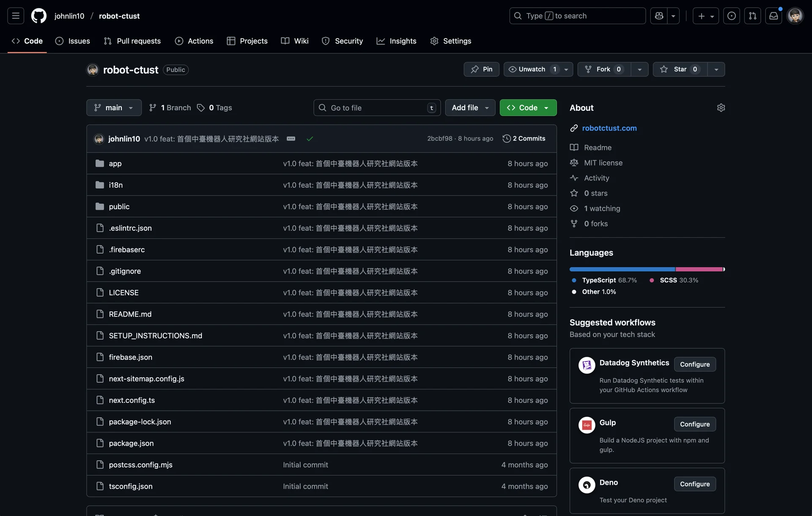The height and width of the screenshot is (516, 812).
Task: Open the Issues inbox icon in header
Action: point(731,16)
